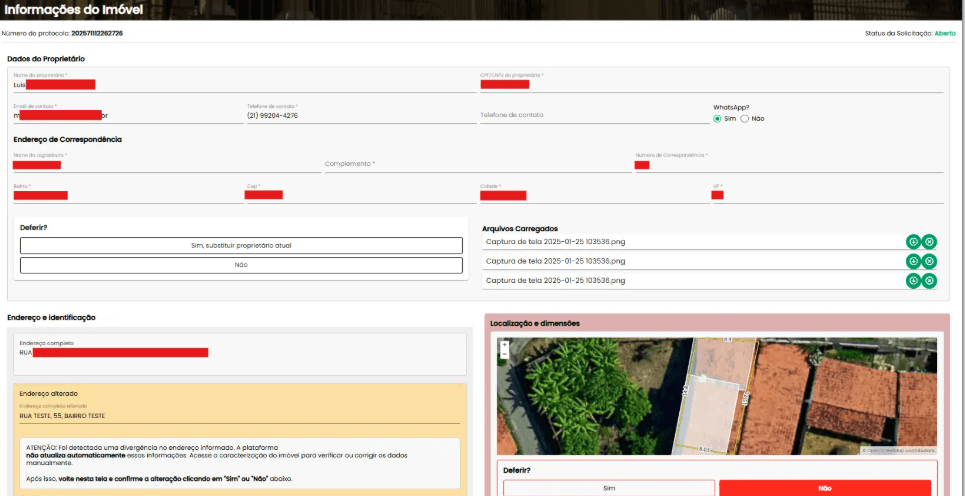Focus the Número de Correspondência field

pos(789,162)
